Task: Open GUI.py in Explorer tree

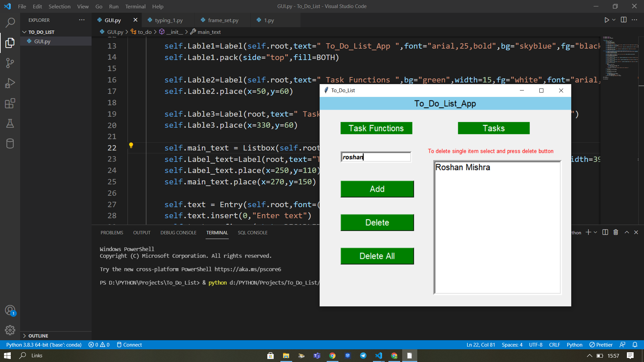Action: point(42,41)
